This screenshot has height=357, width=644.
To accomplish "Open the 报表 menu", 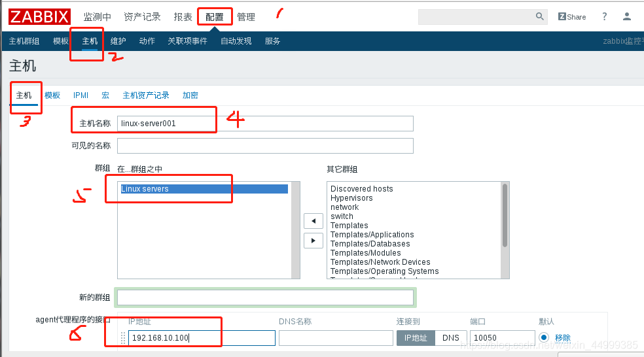I will click(183, 17).
